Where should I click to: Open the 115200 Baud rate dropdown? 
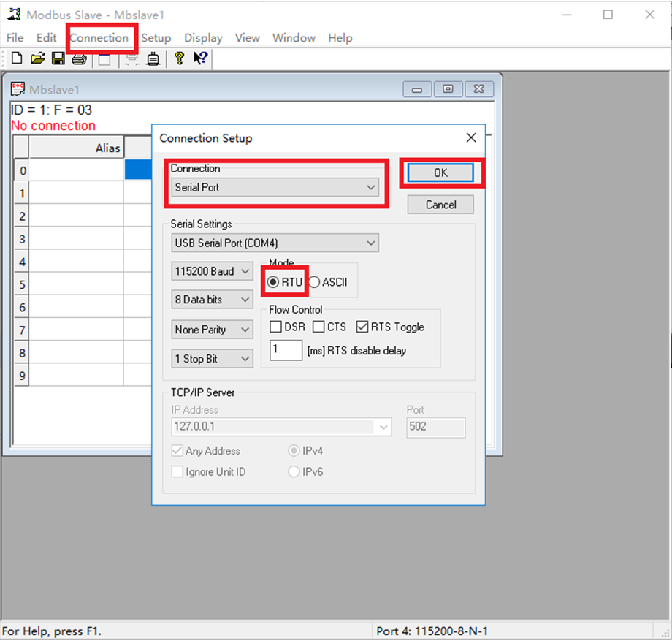click(x=213, y=271)
